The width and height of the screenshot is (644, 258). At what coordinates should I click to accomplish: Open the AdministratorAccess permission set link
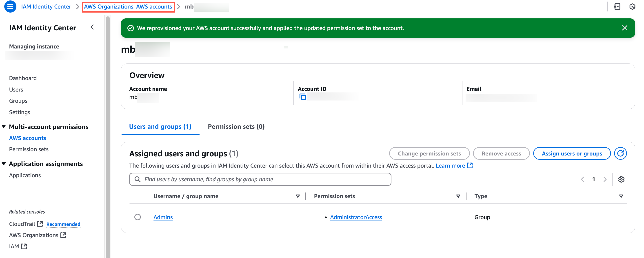(356, 217)
